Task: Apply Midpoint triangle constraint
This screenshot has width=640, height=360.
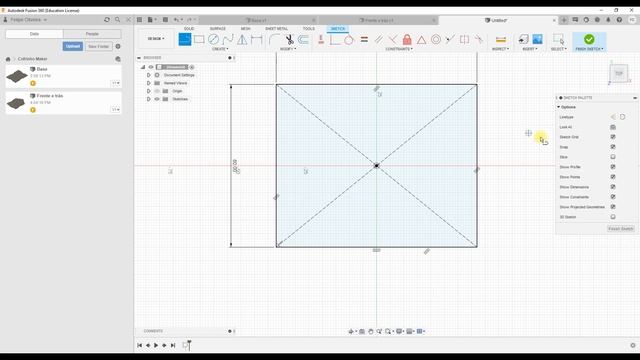Action: point(421,40)
